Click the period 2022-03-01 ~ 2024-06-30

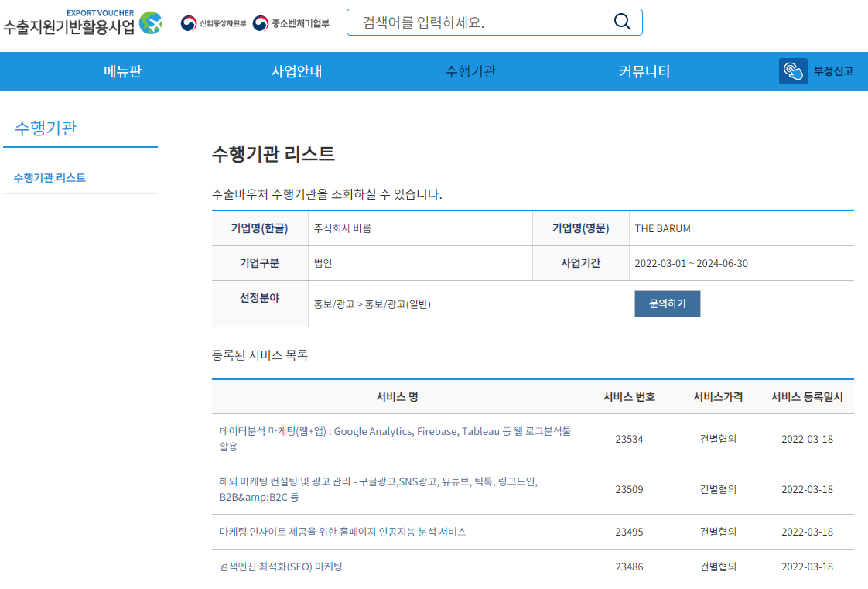pyautogui.click(x=691, y=263)
